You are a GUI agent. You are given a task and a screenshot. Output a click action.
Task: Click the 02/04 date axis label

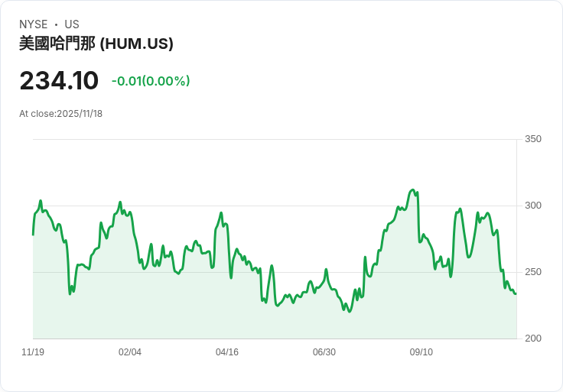pos(130,352)
